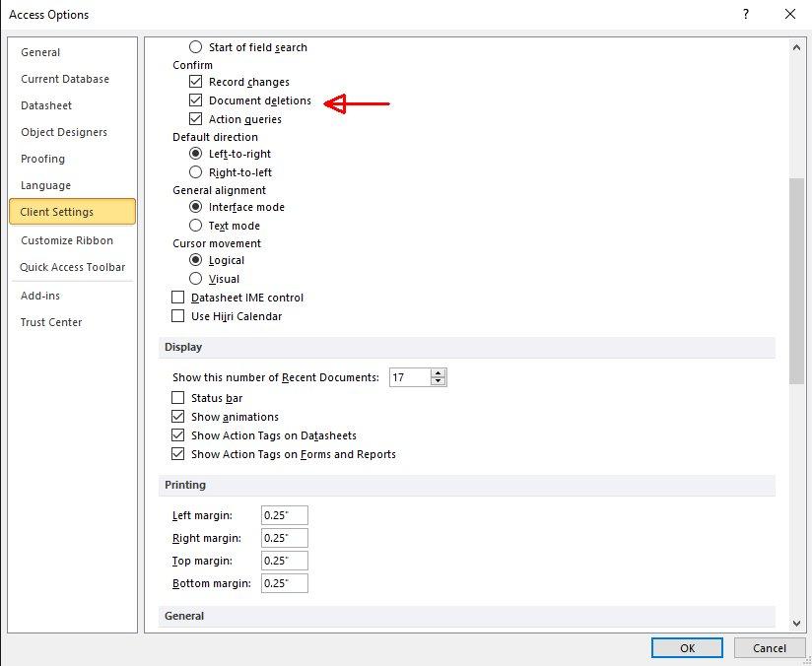The height and width of the screenshot is (666, 812).
Task: Toggle Document deletions confirmation checkbox
Action: coord(195,100)
